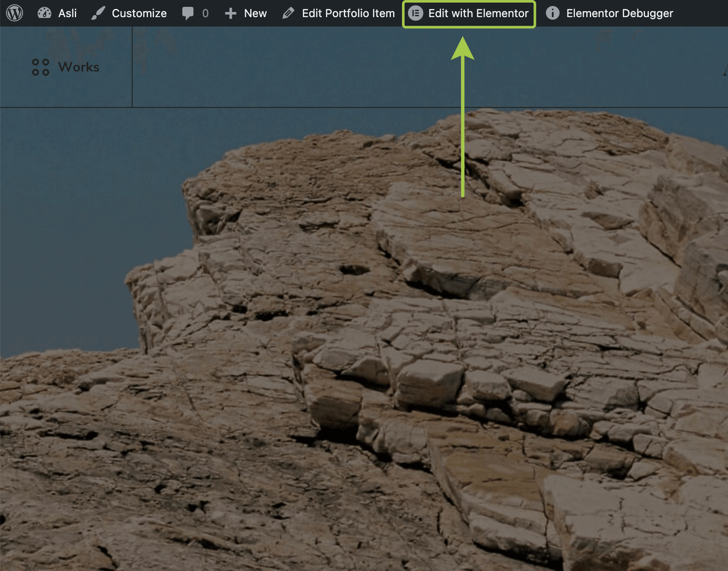Click the Elementor circular E icon
This screenshot has width=728, height=571.
click(415, 13)
